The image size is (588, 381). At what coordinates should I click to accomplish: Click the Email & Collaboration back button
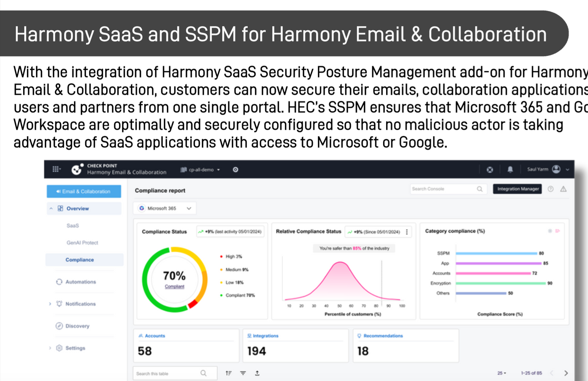84,191
